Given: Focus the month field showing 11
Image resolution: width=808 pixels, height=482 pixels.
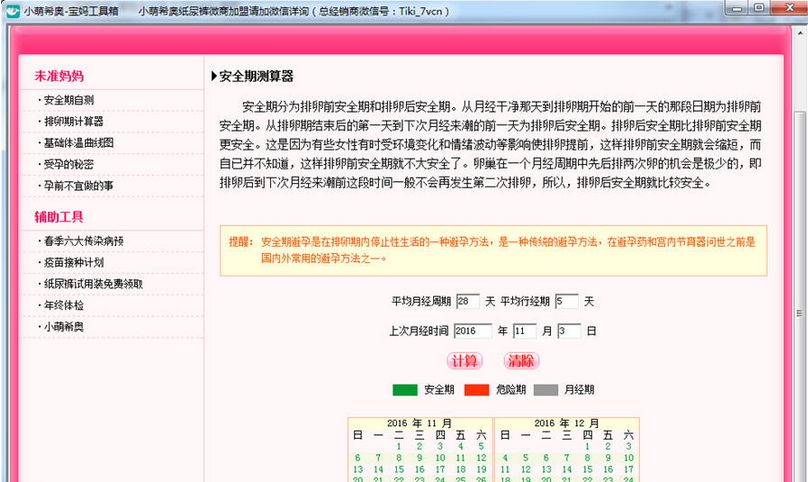Looking at the screenshot, I should (x=525, y=331).
